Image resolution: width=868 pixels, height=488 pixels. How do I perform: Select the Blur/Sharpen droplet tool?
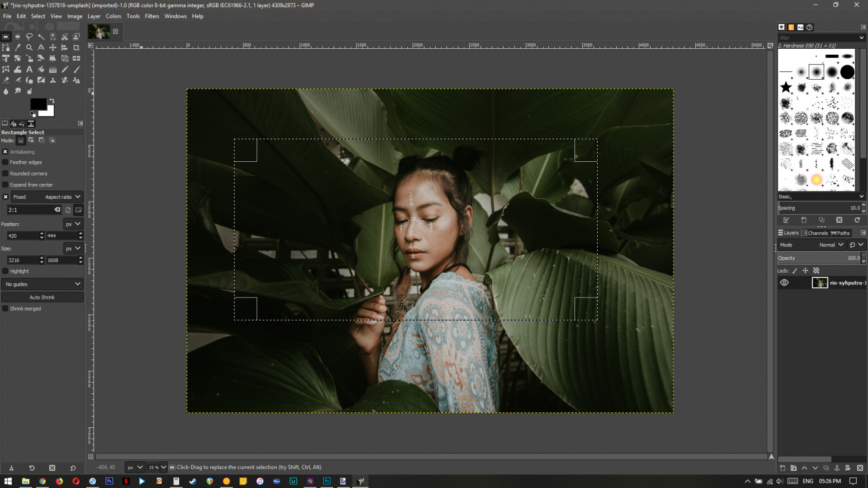coord(6,91)
